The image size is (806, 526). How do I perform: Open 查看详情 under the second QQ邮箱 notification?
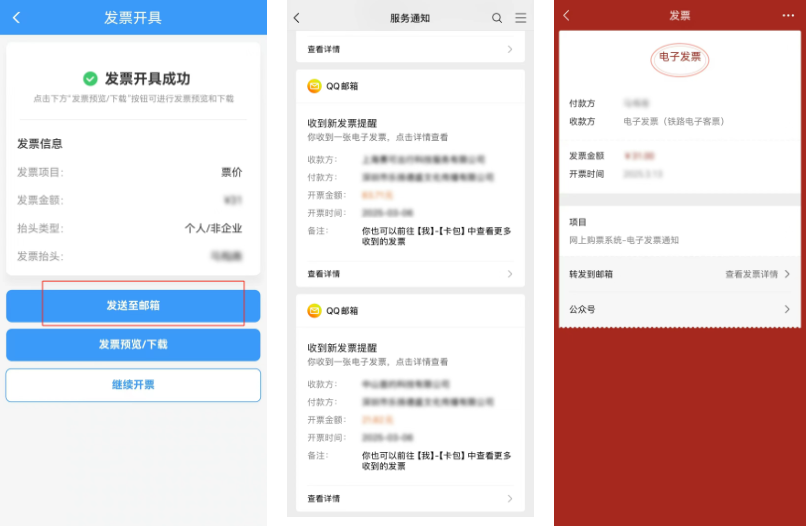pos(410,498)
